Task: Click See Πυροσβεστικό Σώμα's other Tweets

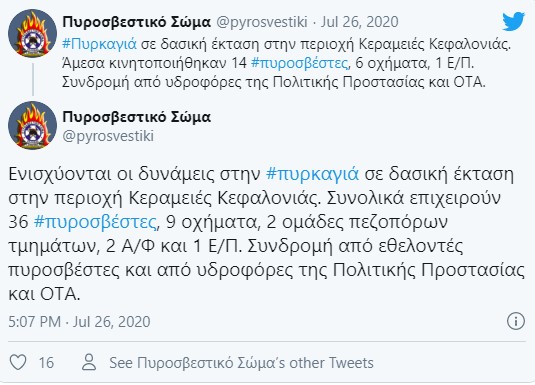Action: [x=241, y=362]
